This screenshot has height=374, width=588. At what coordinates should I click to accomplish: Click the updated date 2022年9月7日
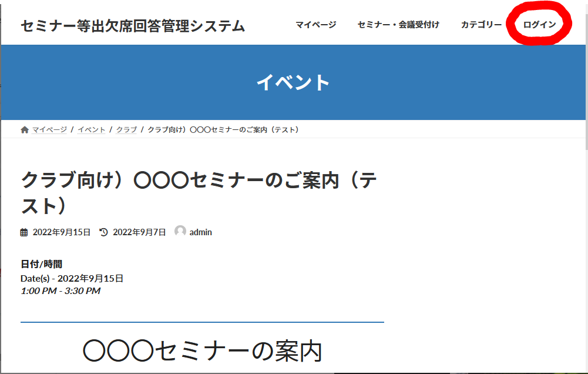(x=139, y=232)
